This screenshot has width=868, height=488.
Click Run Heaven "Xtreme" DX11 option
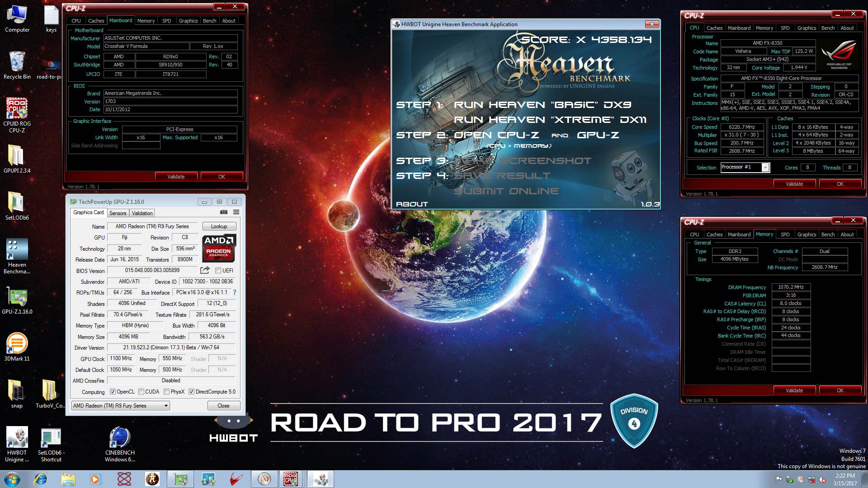coord(550,120)
